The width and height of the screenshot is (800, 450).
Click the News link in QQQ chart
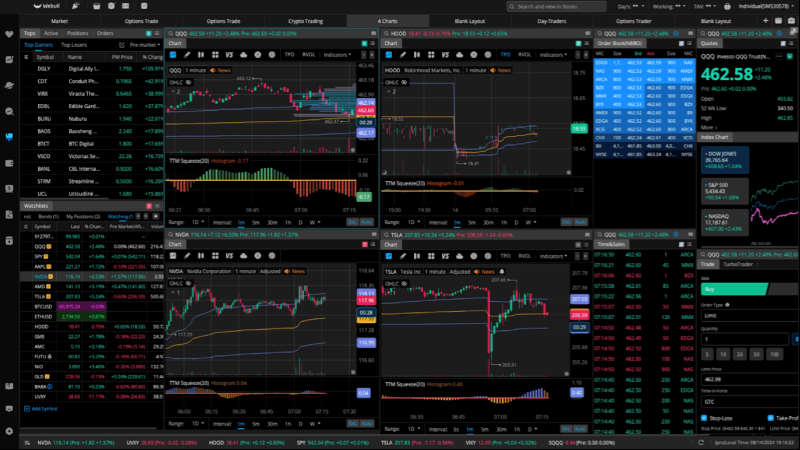point(220,70)
